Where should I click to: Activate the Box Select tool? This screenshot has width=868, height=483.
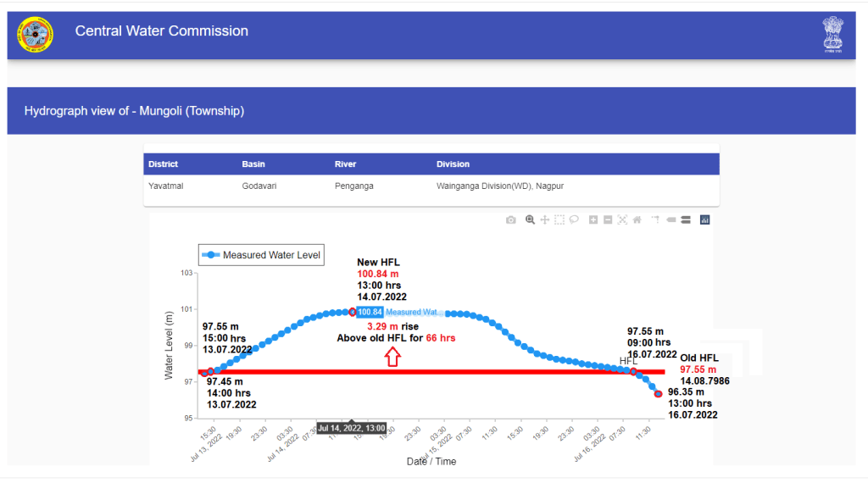pos(559,219)
